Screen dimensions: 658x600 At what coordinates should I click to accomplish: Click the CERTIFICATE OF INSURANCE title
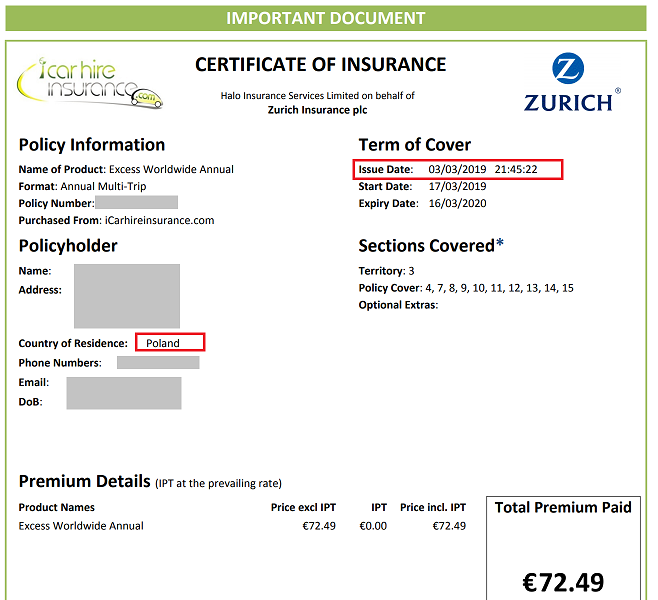pos(321,65)
